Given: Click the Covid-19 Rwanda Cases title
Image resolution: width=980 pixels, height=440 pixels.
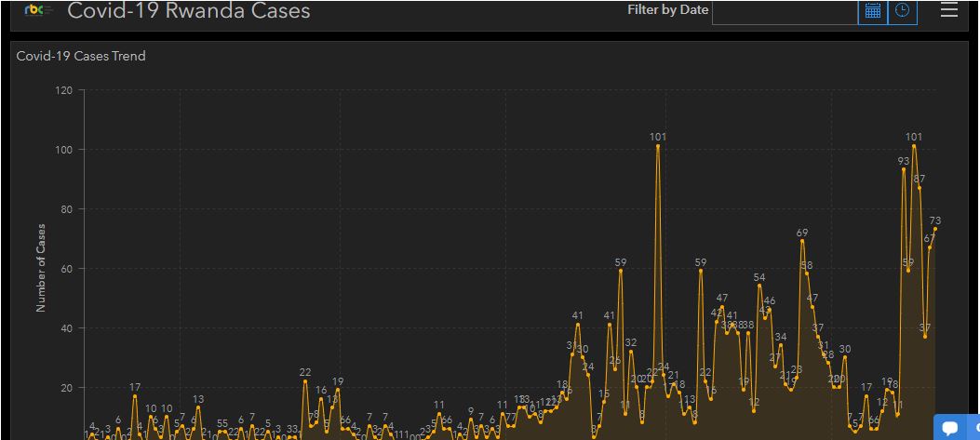Looking at the screenshot, I should [189, 11].
